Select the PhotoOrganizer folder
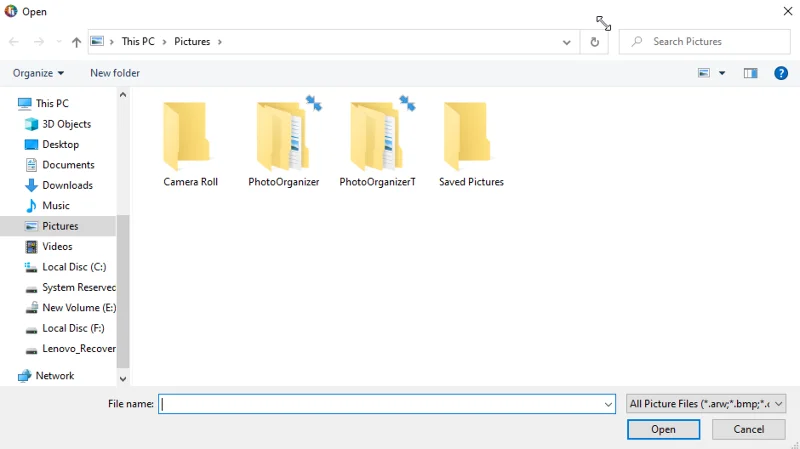 pyautogui.click(x=284, y=144)
